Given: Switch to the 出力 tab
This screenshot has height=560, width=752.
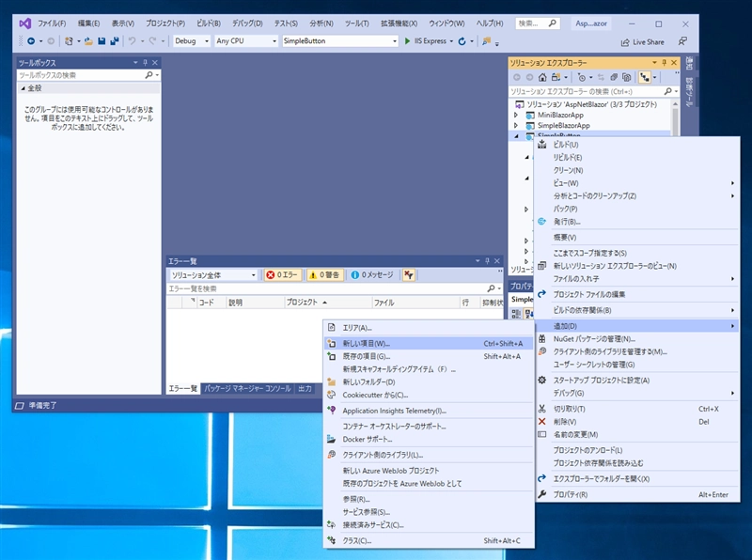Looking at the screenshot, I should point(305,388).
